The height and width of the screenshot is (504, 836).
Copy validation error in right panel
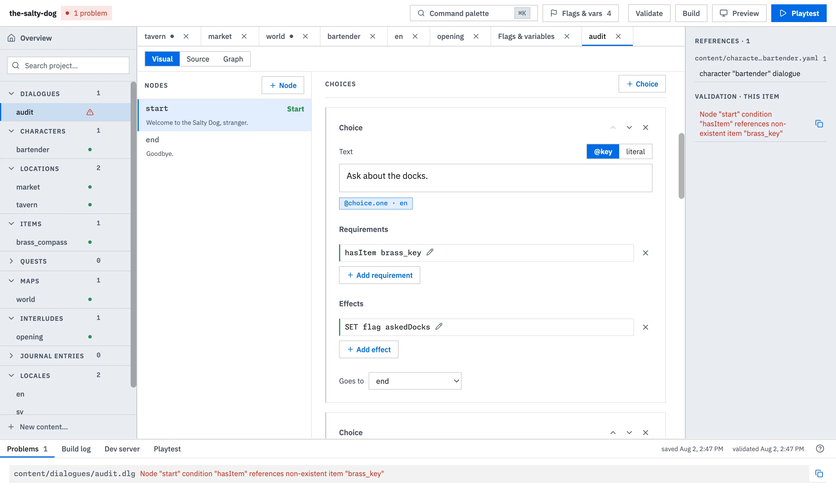pos(819,124)
